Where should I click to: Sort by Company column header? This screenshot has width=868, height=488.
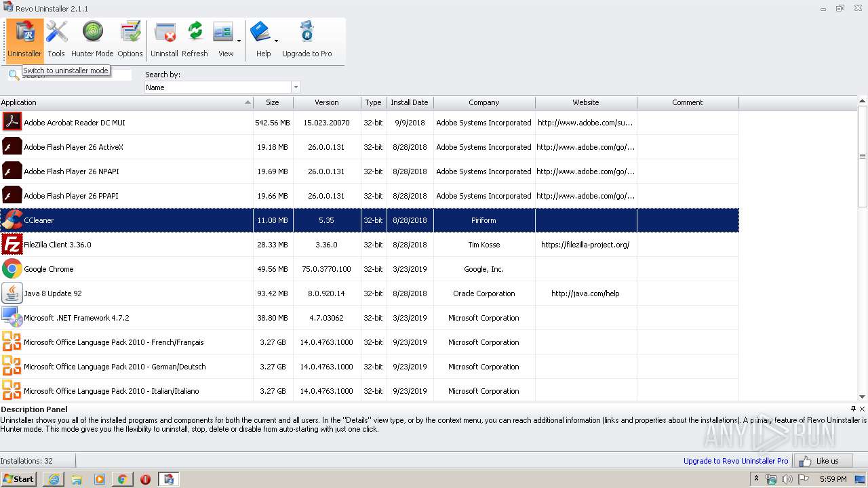pos(484,102)
